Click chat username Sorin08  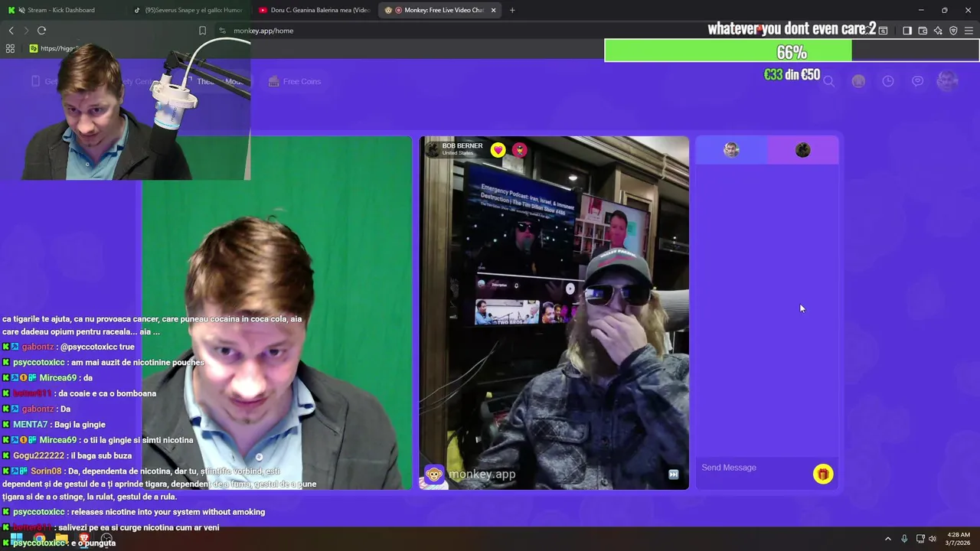coord(46,471)
